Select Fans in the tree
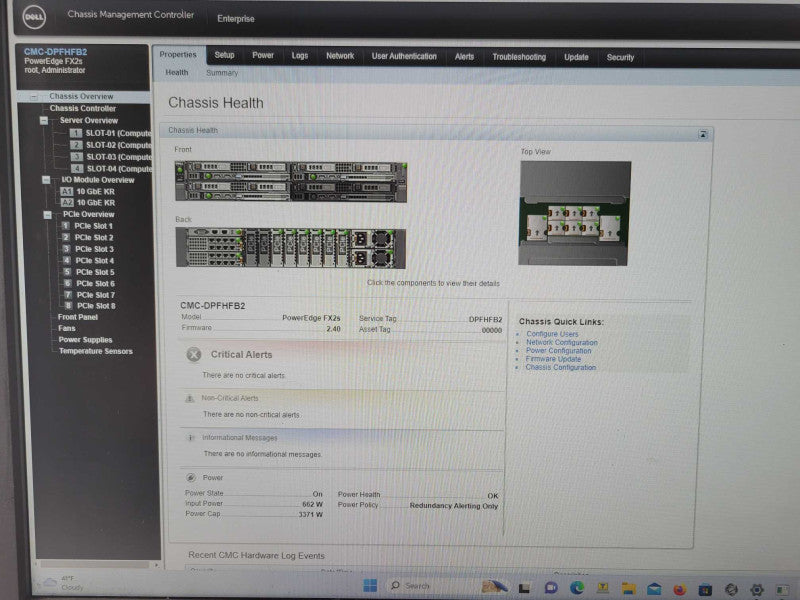 point(67,328)
